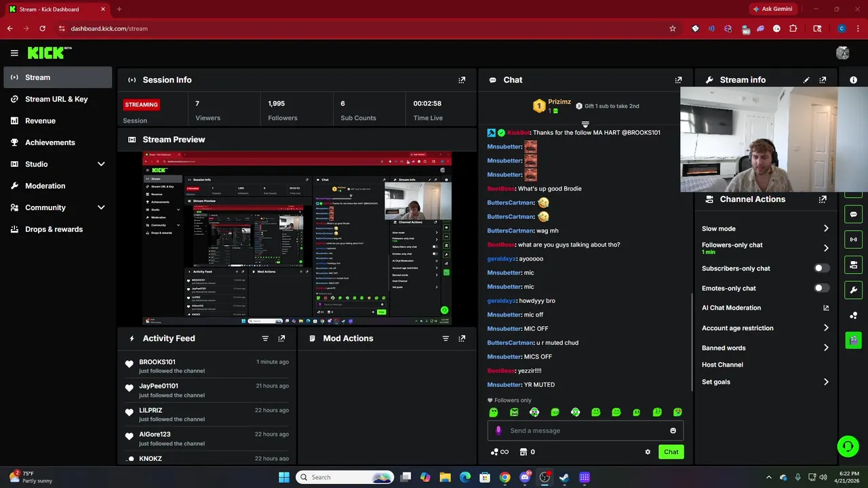Click Gift 1 sub to take 2nd
868x488 pixels.
[x=607, y=106]
